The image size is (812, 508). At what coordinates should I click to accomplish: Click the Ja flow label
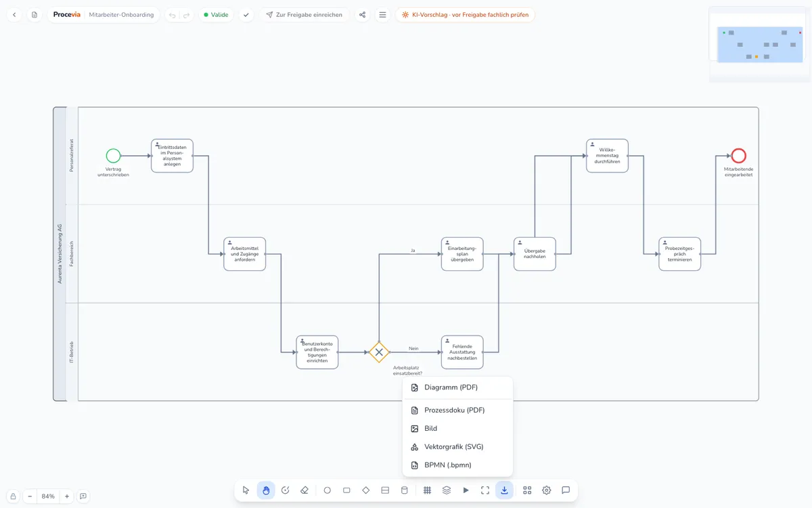tap(413, 251)
